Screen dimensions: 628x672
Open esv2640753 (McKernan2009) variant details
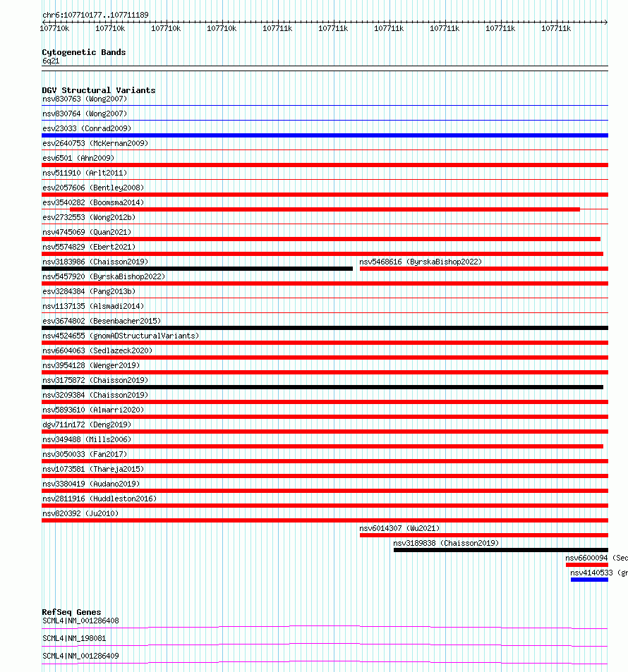[x=95, y=143]
